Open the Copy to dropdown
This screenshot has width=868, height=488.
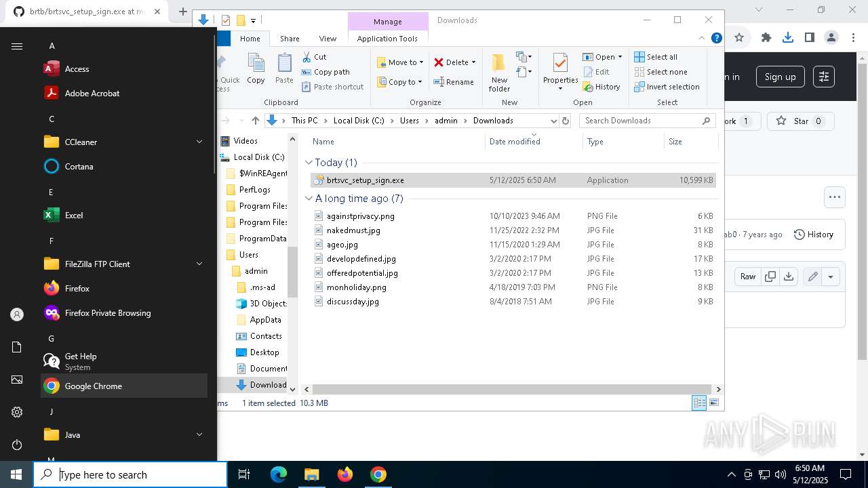click(400, 82)
